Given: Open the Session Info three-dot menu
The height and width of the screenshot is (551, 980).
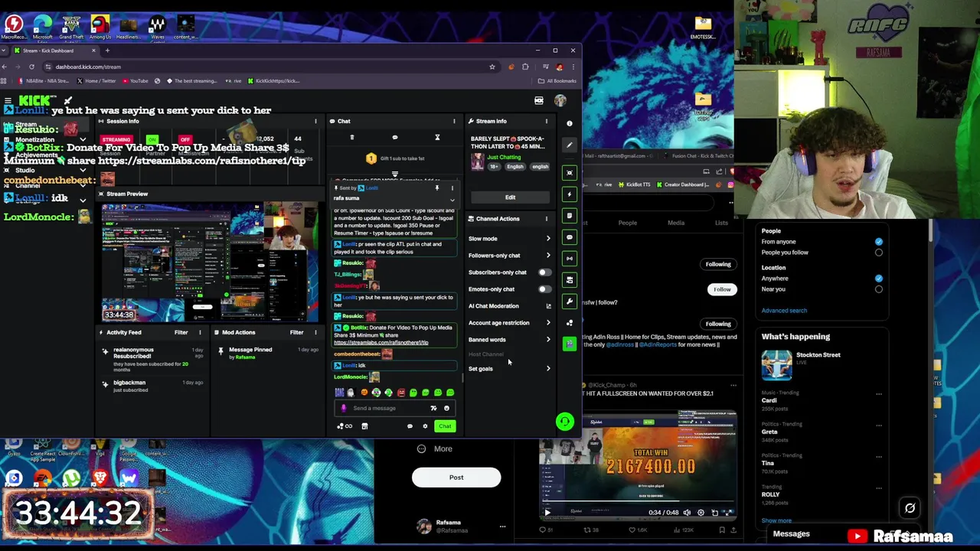Looking at the screenshot, I should pyautogui.click(x=315, y=121).
